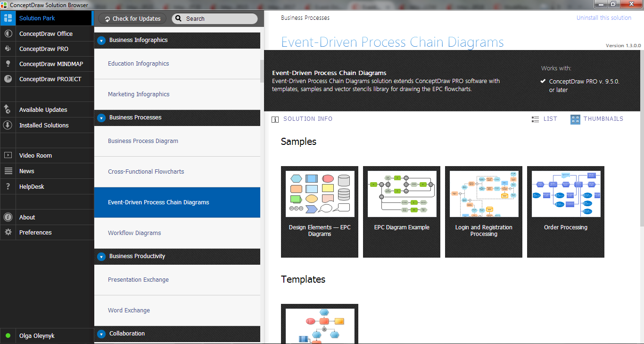Click the ConceptDraw MINDMAP lightbulb icon
Screen dimensions: 644x344
[x=8, y=64]
